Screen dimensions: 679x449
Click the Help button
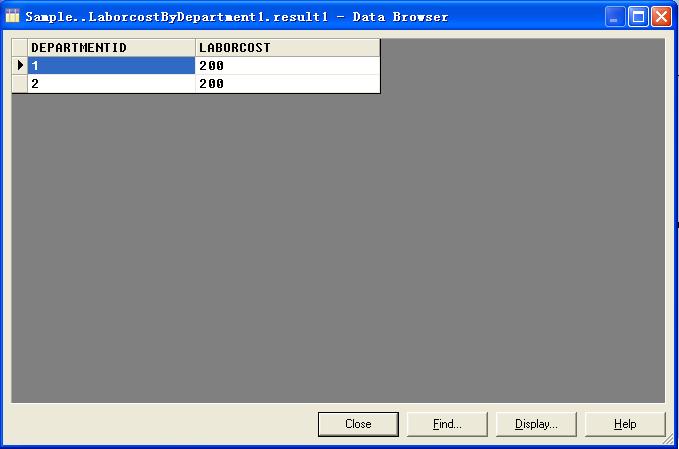coord(625,424)
